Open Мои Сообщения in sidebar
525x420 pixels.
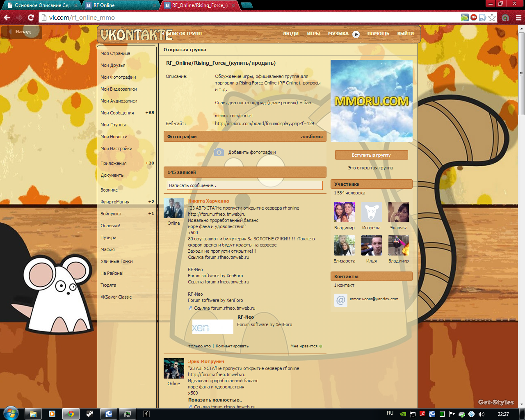[x=117, y=113]
